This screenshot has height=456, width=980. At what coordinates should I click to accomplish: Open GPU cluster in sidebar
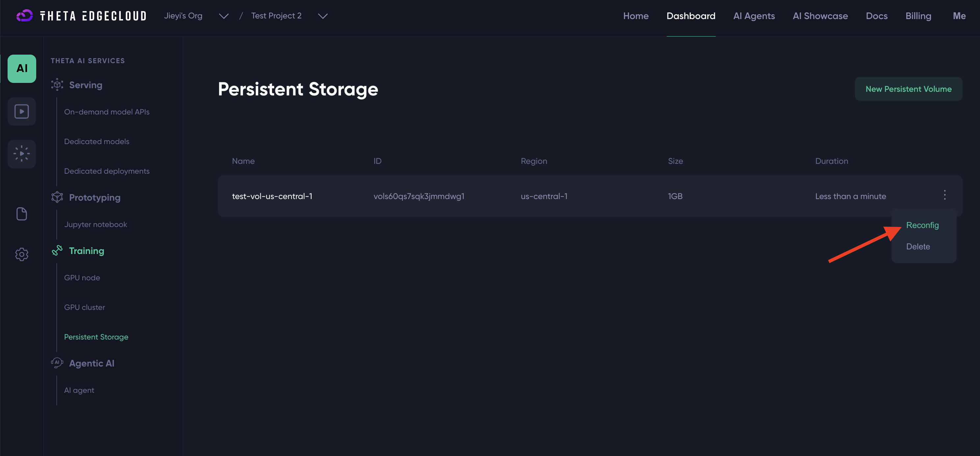click(x=85, y=307)
